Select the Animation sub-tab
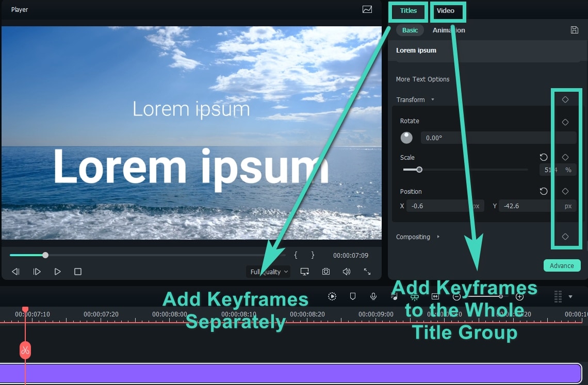Viewport: 588px width, 385px height. click(449, 30)
